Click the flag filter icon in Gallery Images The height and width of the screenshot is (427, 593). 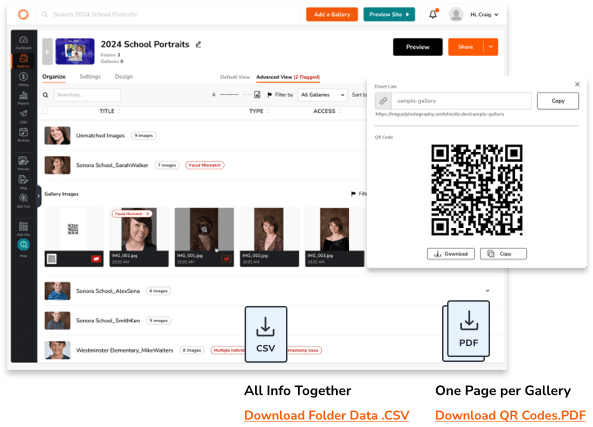[x=353, y=194]
